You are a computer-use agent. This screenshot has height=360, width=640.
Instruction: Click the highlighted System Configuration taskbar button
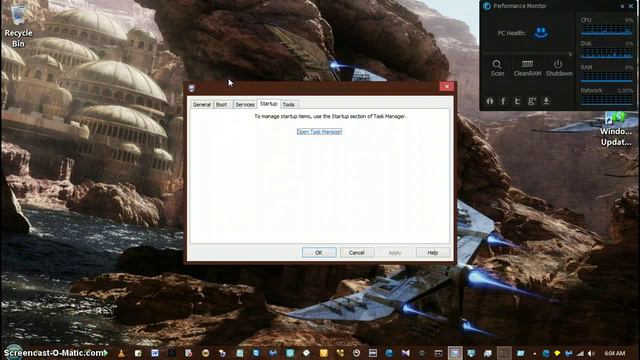[455, 353]
